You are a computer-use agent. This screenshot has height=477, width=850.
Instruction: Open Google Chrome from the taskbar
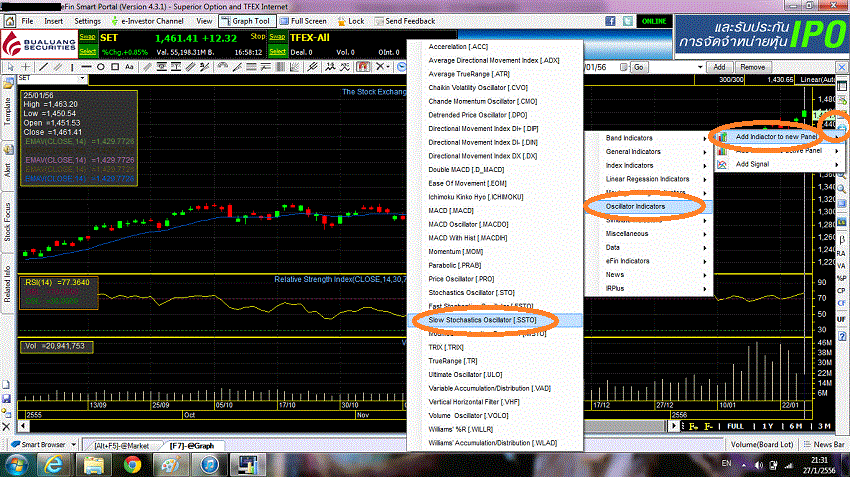[x=132, y=465]
